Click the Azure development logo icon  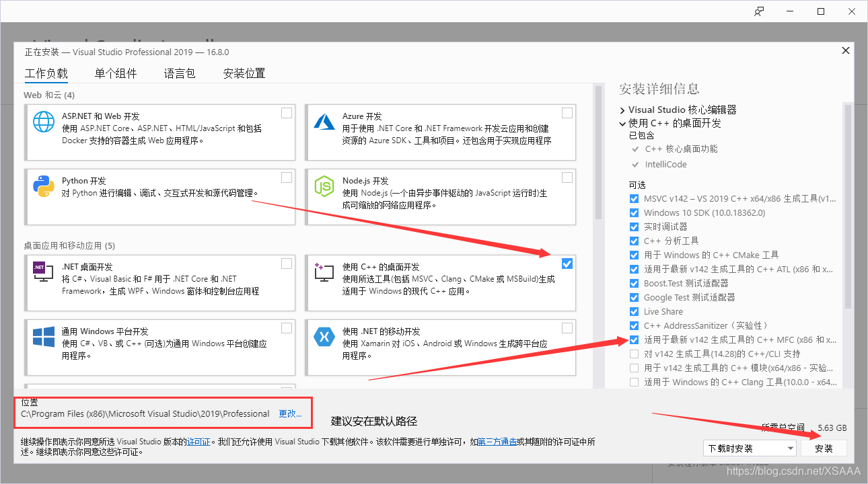click(x=324, y=122)
